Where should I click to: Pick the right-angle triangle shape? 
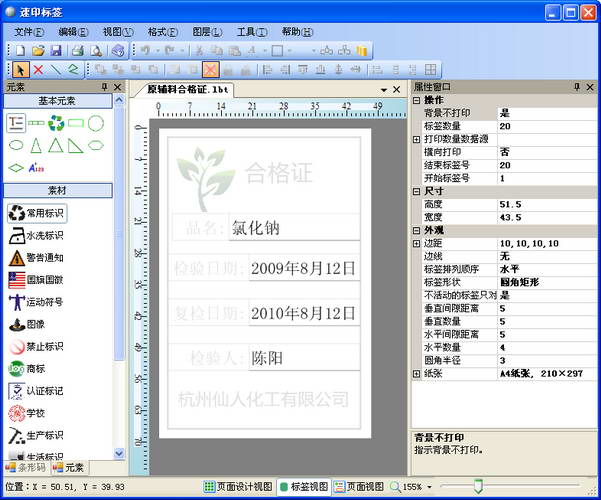coord(75,146)
